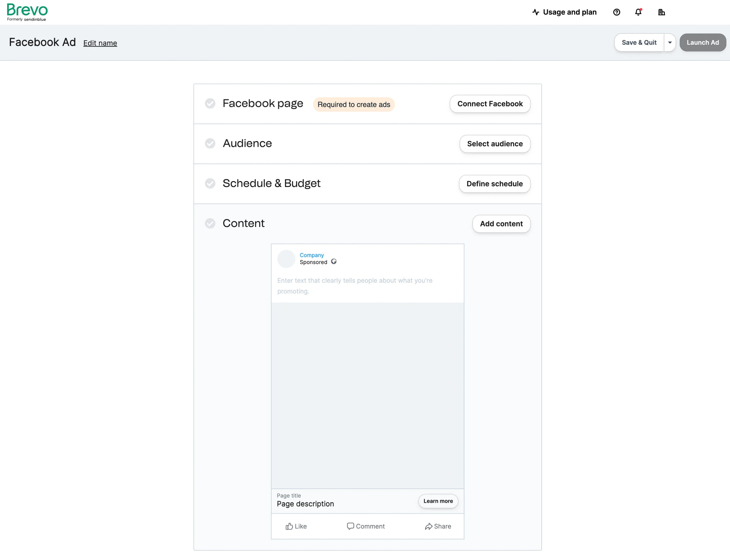Click the Like button in preview
730x560 pixels.
(296, 526)
